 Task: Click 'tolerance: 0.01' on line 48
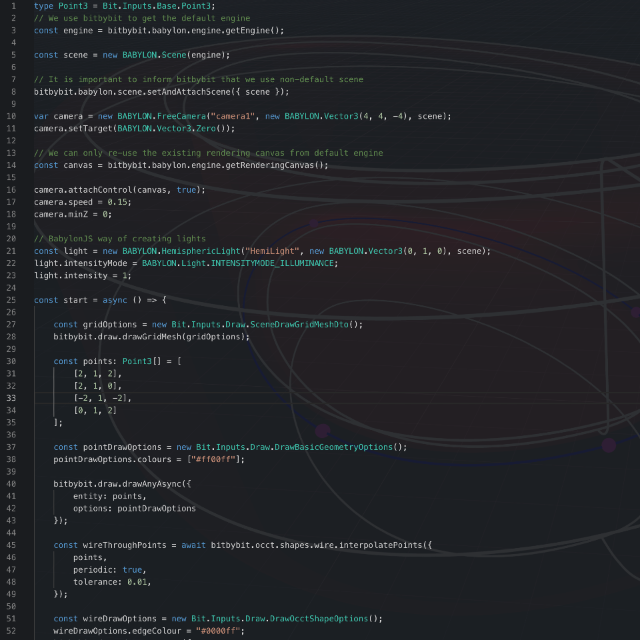(x=110, y=582)
